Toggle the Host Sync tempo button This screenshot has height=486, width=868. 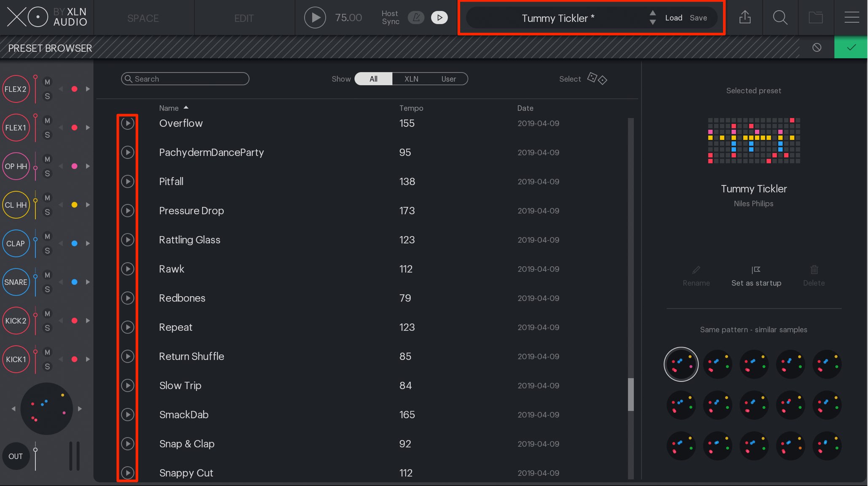(416, 18)
